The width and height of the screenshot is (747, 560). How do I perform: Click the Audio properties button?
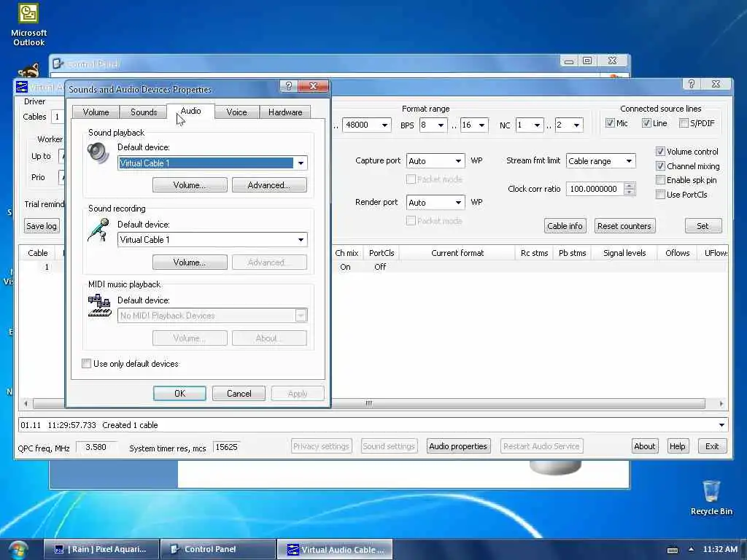458,446
